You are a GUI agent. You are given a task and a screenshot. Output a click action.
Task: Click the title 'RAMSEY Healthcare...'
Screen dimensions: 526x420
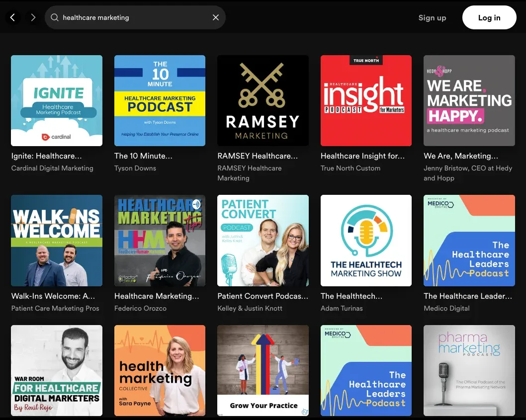pos(258,156)
